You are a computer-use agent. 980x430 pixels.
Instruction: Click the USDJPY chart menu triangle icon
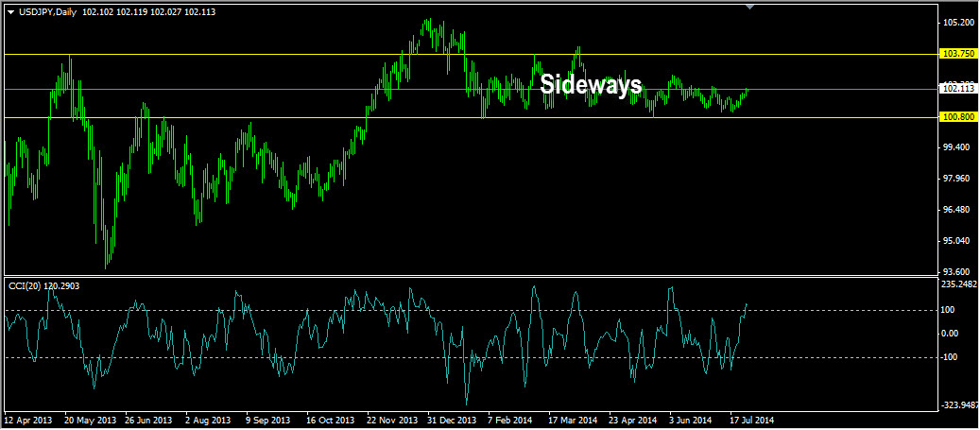click(x=10, y=11)
